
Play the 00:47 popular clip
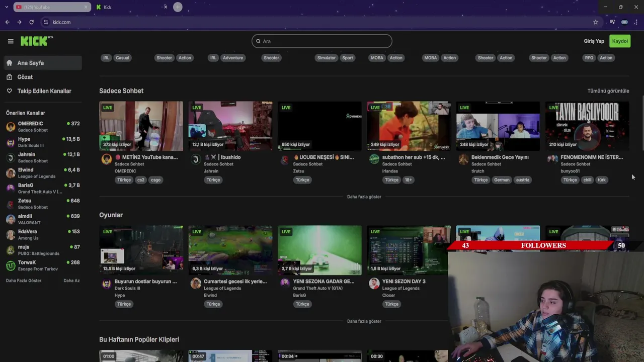[x=230, y=356]
